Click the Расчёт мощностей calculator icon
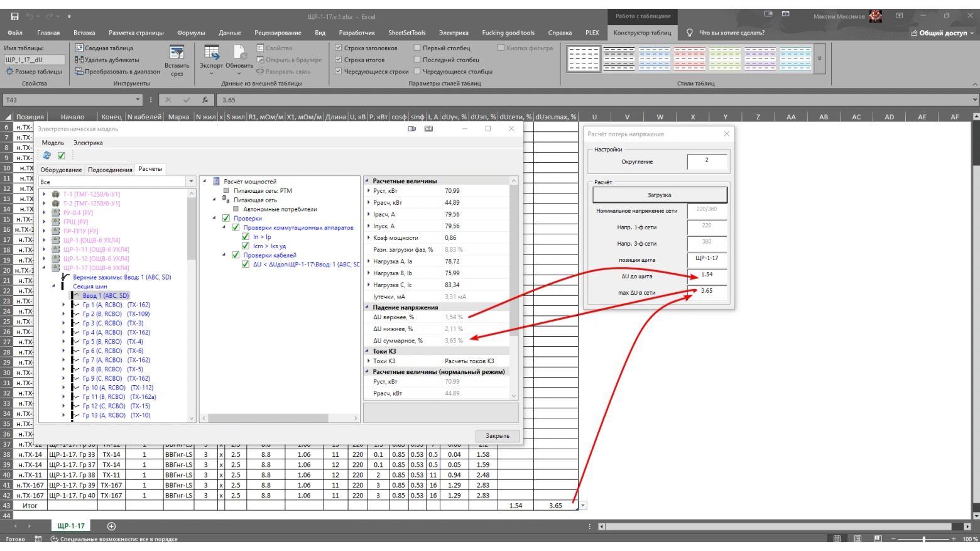Viewport: 980px width, 551px height. coord(216,182)
